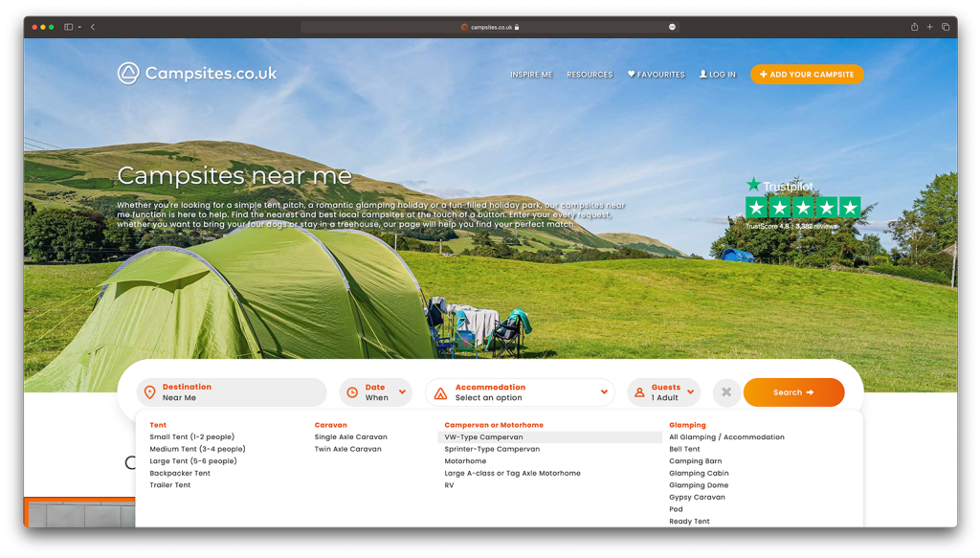Expand the Date When dropdown
The height and width of the screenshot is (558, 980).
pos(402,392)
